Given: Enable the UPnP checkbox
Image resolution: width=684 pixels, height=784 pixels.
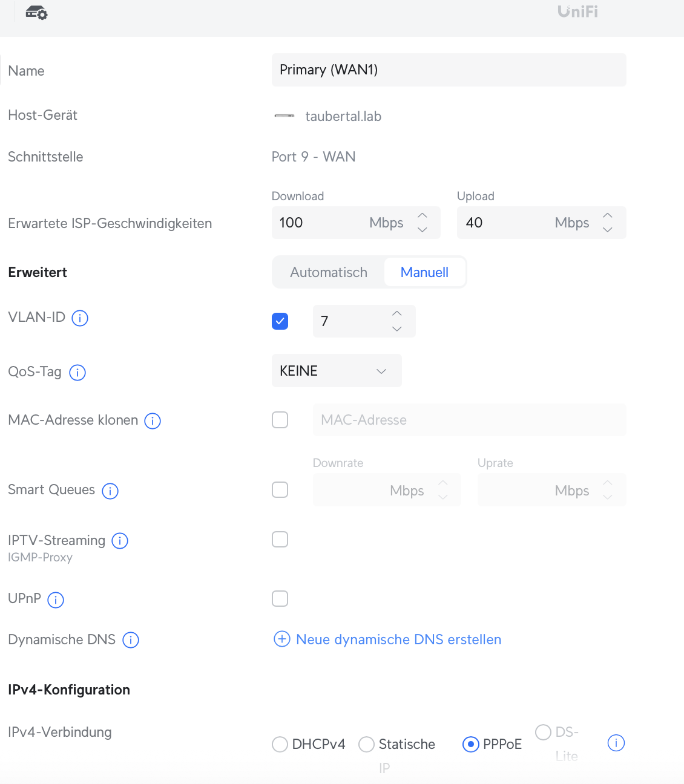Looking at the screenshot, I should tap(280, 599).
